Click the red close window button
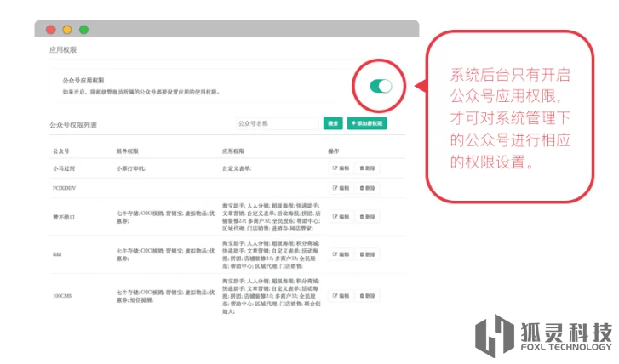 (50, 30)
